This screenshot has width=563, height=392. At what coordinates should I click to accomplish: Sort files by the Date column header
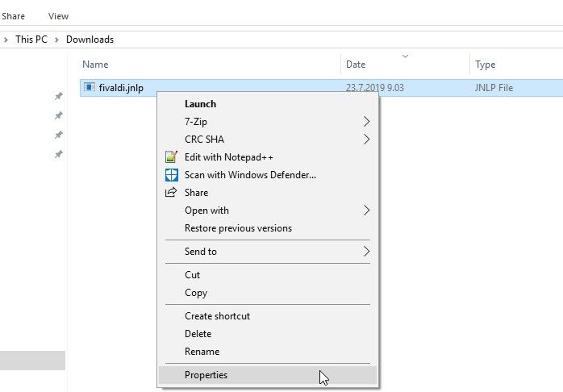pyautogui.click(x=356, y=65)
